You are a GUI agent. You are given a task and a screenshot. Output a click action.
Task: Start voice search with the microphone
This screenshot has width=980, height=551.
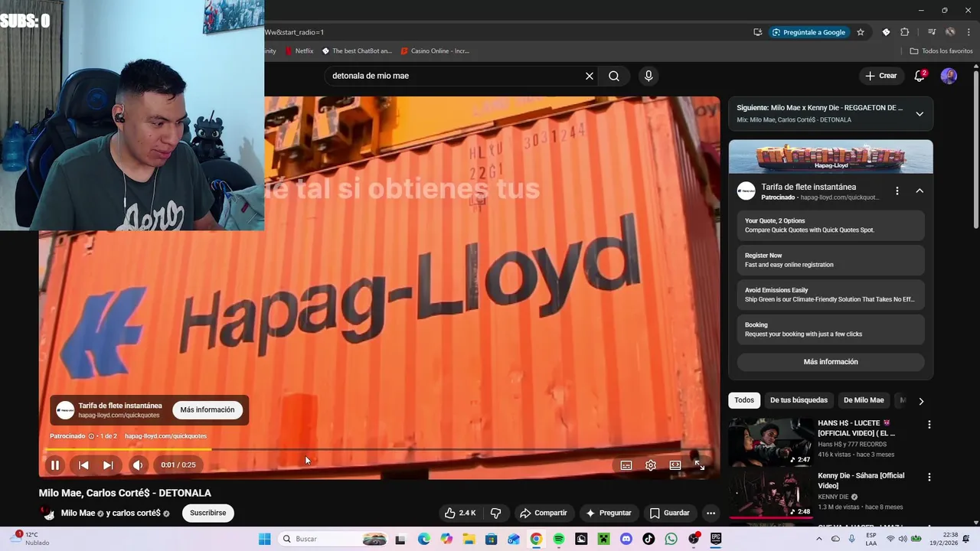click(648, 76)
